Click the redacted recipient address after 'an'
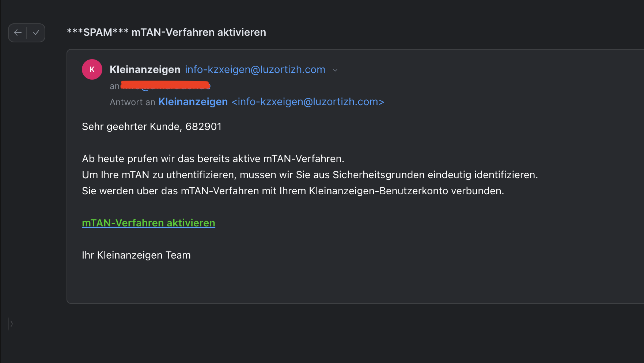 click(166, 86)
